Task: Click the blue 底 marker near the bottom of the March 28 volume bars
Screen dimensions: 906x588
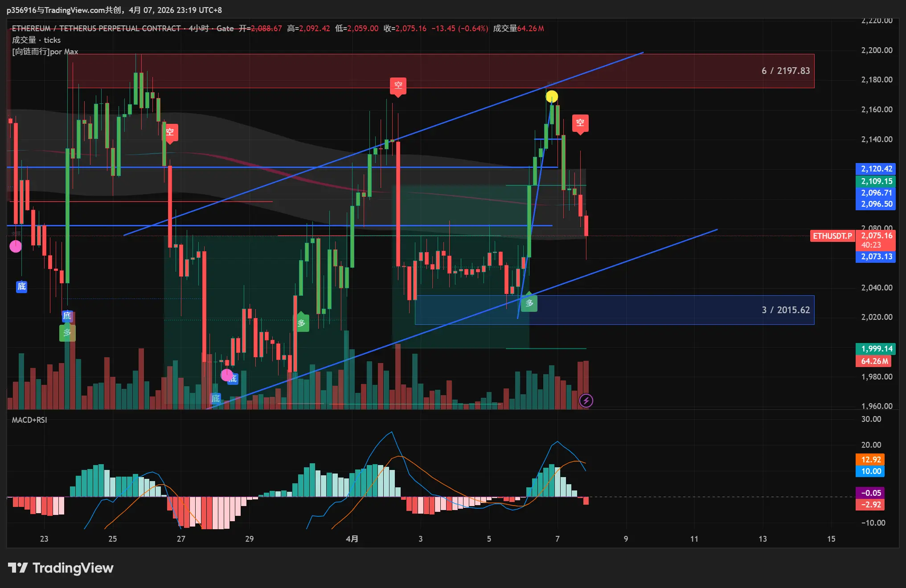Action: point(216,398)
